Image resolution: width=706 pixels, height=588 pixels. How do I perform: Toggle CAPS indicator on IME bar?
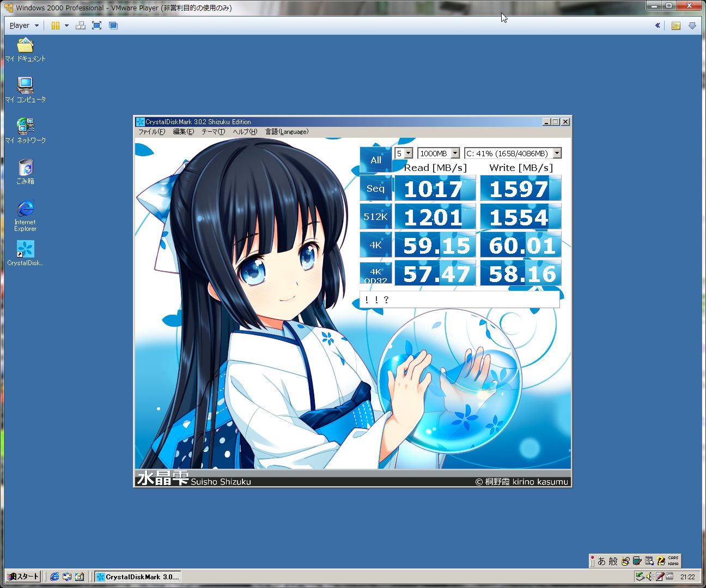673,558
